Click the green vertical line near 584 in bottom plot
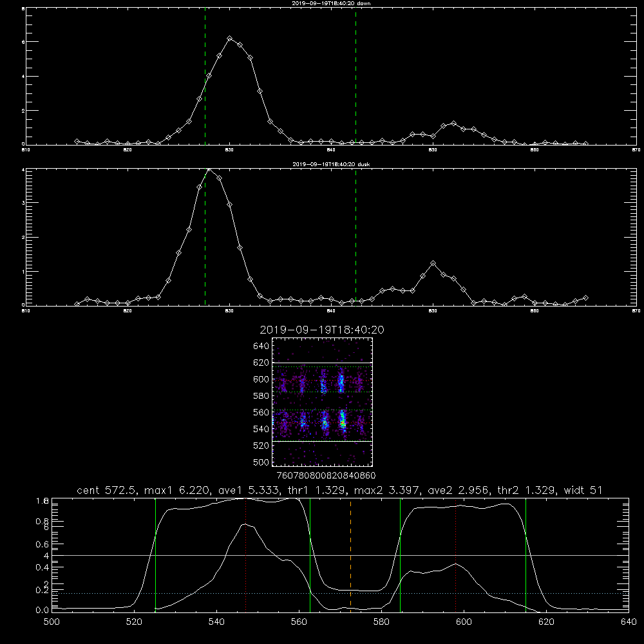 tap(400, 554)
